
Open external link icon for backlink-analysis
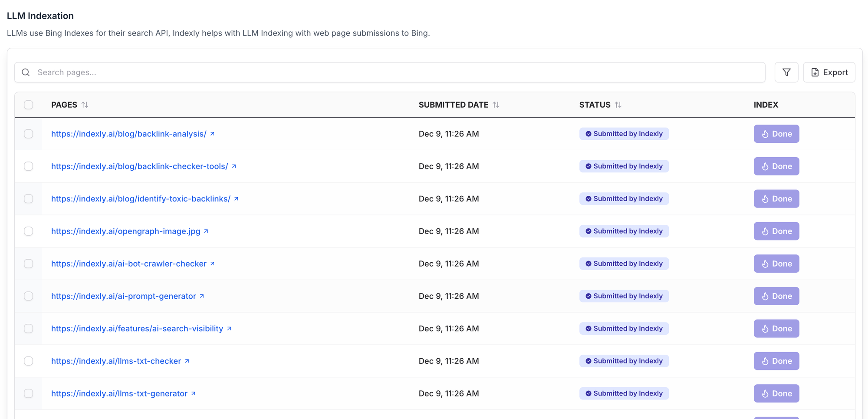pos(212,134)
